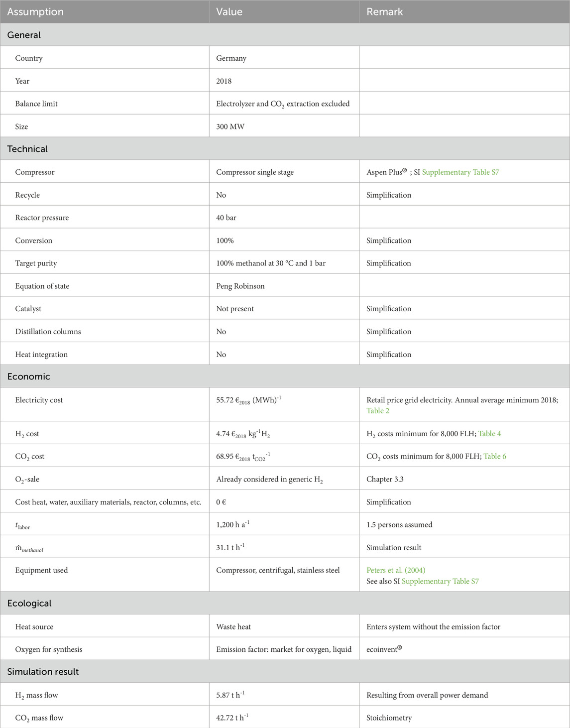Click the Economic section heading
The image size is (570, 728).
pos(28,376)
